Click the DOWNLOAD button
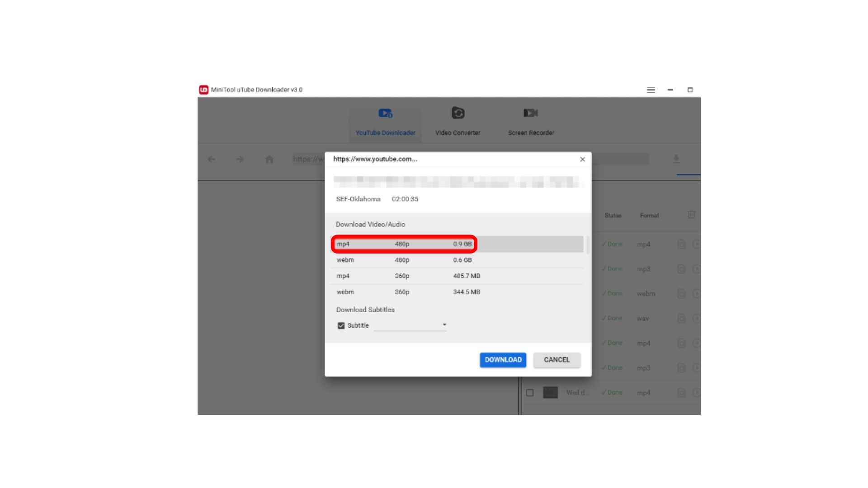The width and height of the screenshot is (868, 488). pyautogui.click(x=503, y=359)
